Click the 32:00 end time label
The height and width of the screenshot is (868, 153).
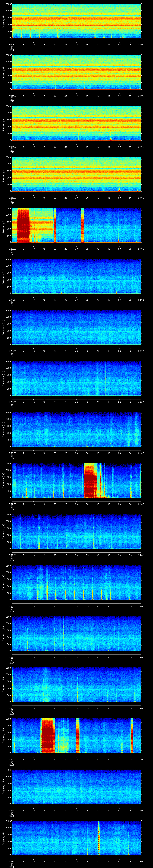point(141,504)
